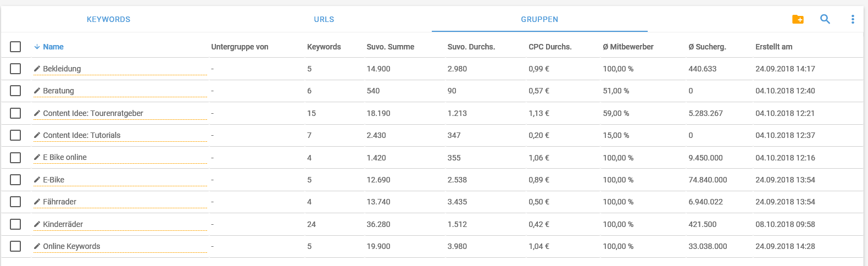Sort by Suvo. Summe column header
The width and height of the screenshot is (868, 266).
[391, 47]
